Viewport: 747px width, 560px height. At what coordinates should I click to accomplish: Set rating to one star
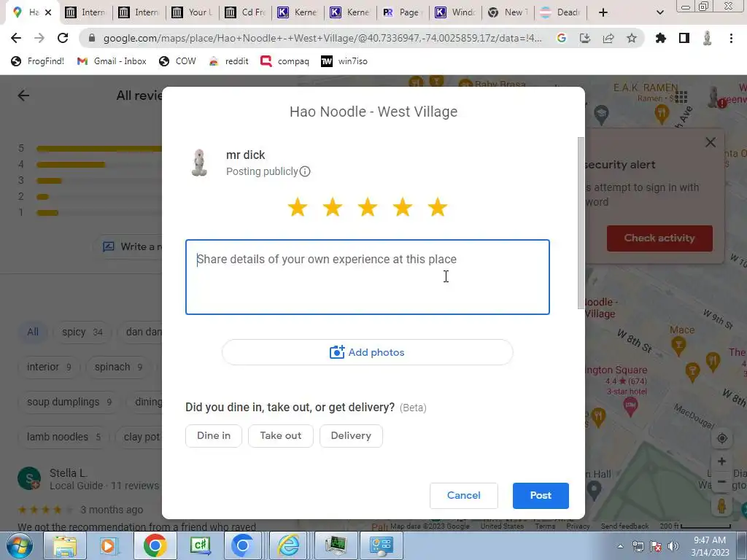pyautogui.click(x=298, y=207)
